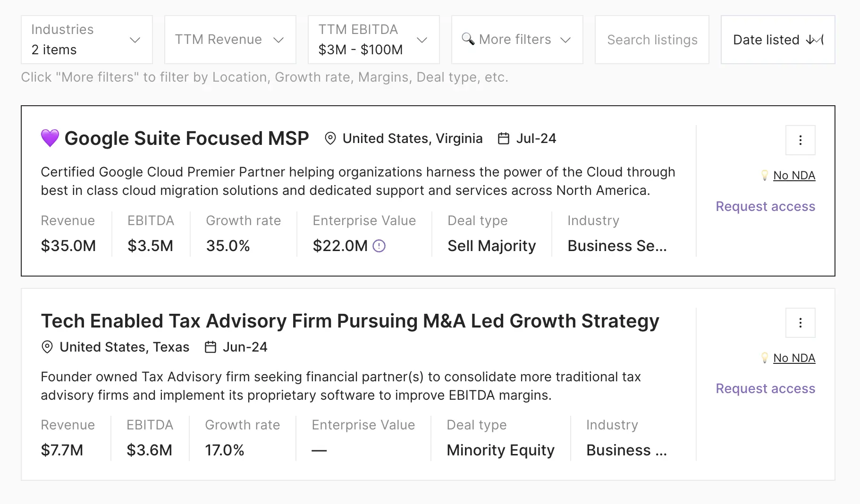This screenshot has width=860, height=504.
Task: Click the Enterprise Value info icon next to $22.0M
Action: 379,246
